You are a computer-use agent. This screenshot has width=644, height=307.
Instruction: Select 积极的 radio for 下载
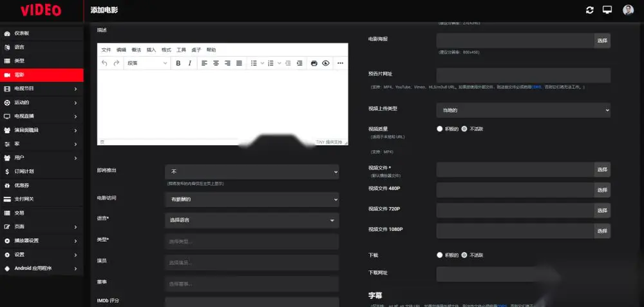tap(439, 255)
